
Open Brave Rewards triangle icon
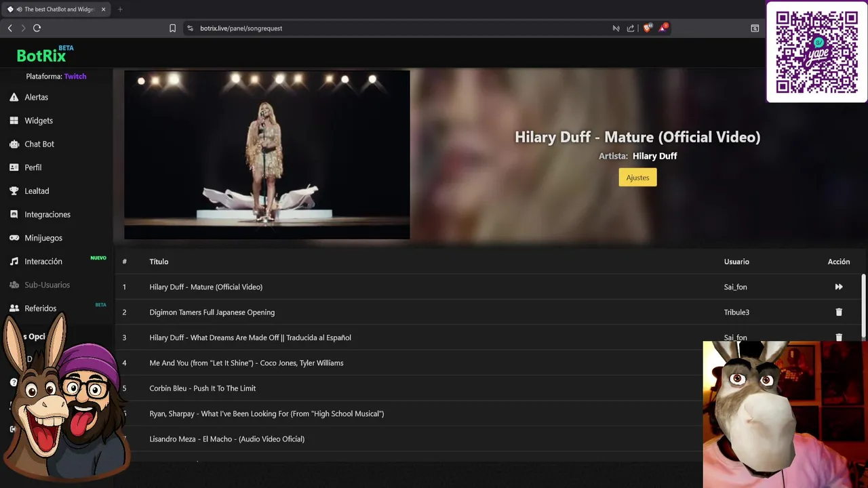663,28
